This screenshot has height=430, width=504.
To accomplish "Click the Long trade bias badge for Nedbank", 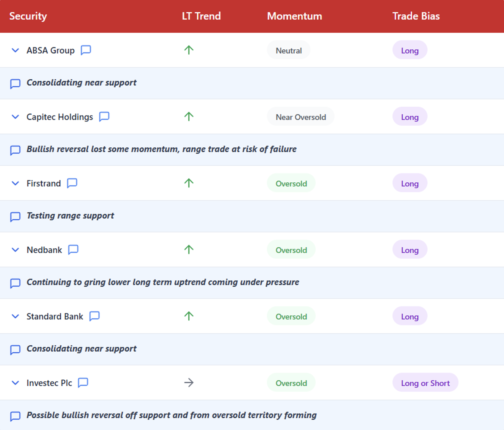I will (410, 249).
